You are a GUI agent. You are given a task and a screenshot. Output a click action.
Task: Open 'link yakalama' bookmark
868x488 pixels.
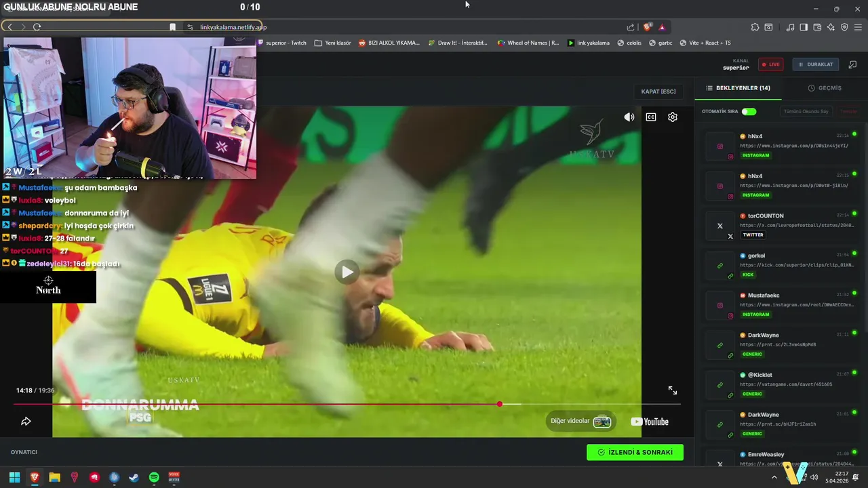589,43
